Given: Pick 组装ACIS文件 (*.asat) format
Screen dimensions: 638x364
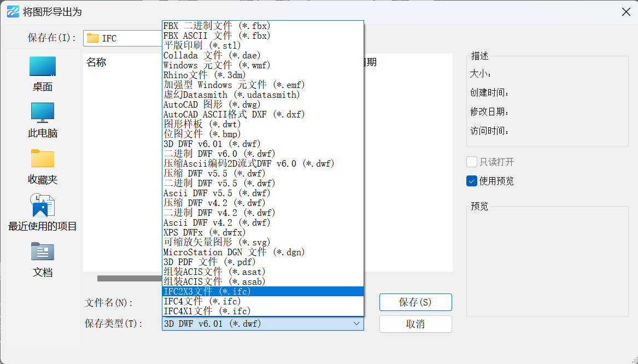Looking at the screenshot, I should [x=263, y=272].
